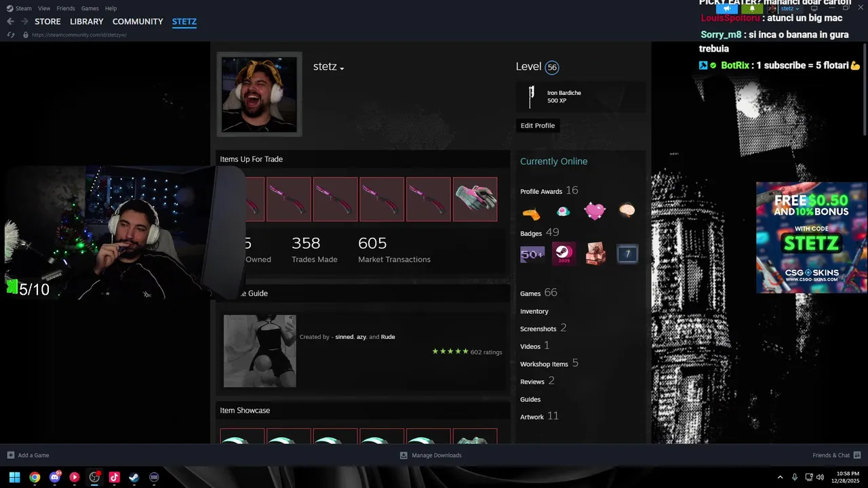This screenshot has height=488, width=868.
Task: Open the Games menu
Action: coord(90,8)
